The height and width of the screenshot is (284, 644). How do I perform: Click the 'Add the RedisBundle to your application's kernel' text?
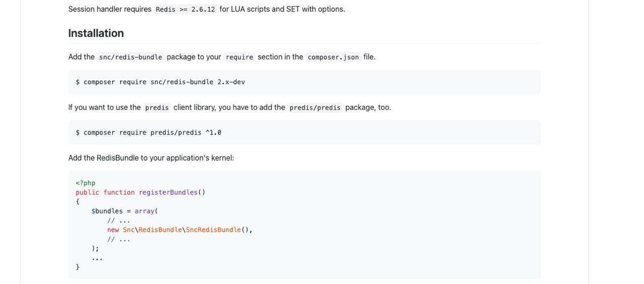pyautogui.click(x=151, y=158)
